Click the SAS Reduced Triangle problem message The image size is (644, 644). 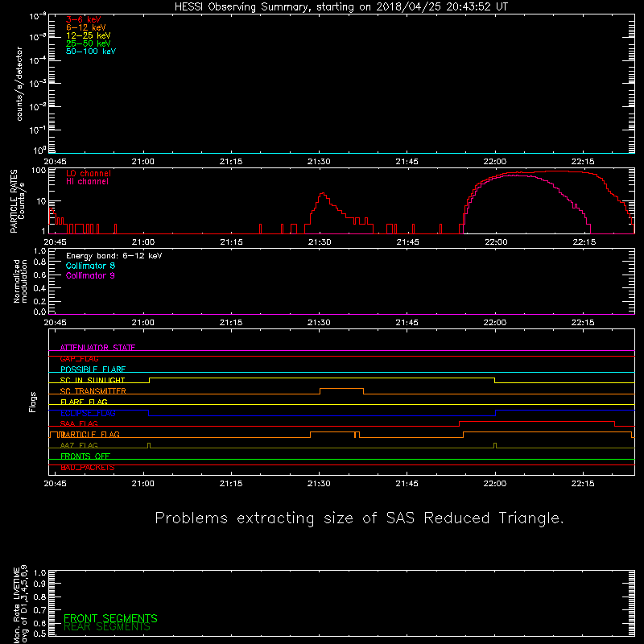(x=359, y=518)
